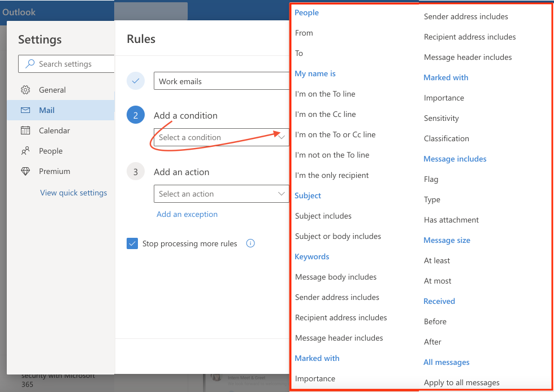The image size is (554, 392).
Task: Expand the Select an action dropdown
Action: [220, 194]
